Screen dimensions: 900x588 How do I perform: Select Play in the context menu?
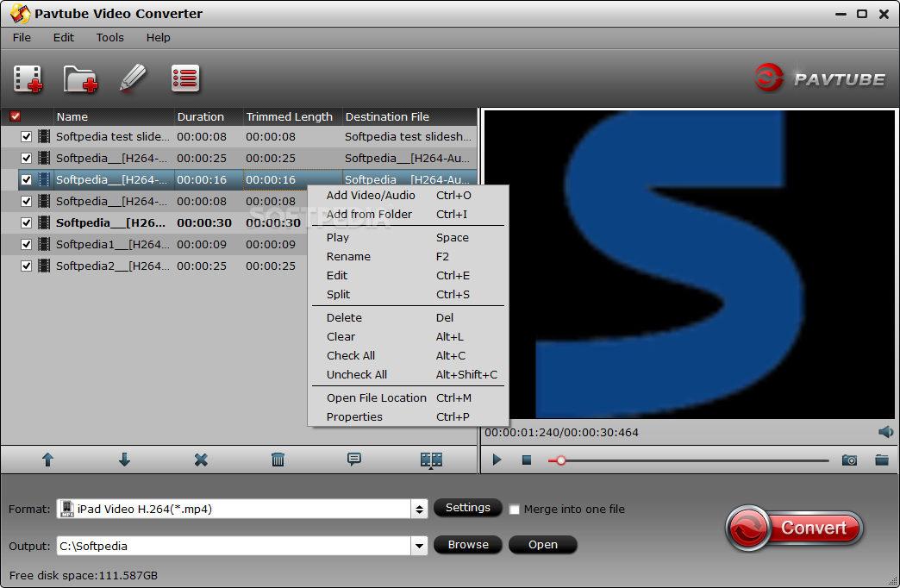[x=408, y=237]
